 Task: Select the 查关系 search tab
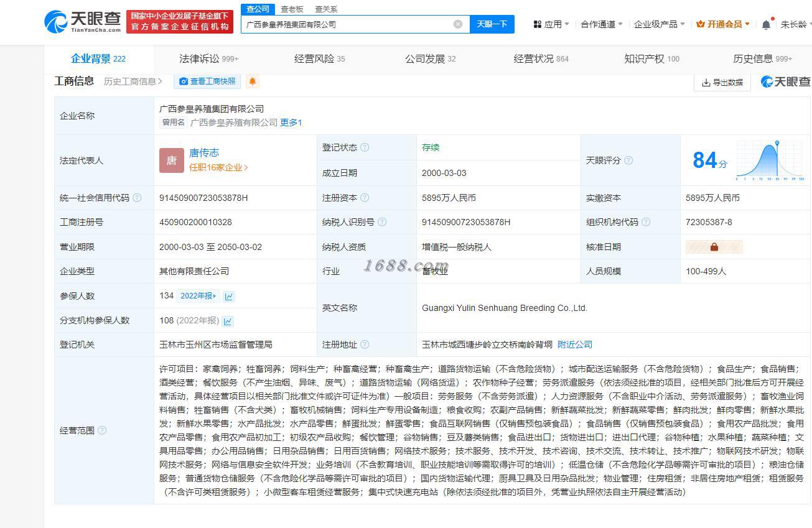tap(326, 9)
